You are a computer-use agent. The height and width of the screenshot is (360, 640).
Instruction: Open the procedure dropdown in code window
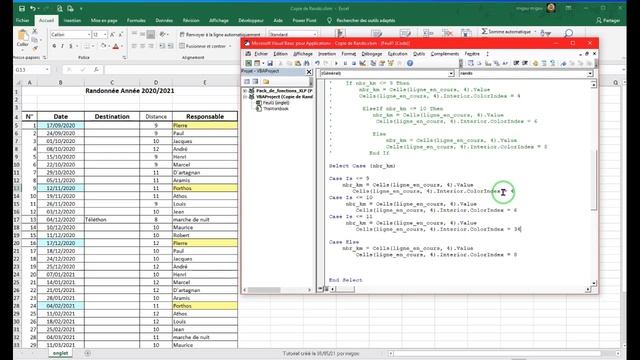click(590, 73)
